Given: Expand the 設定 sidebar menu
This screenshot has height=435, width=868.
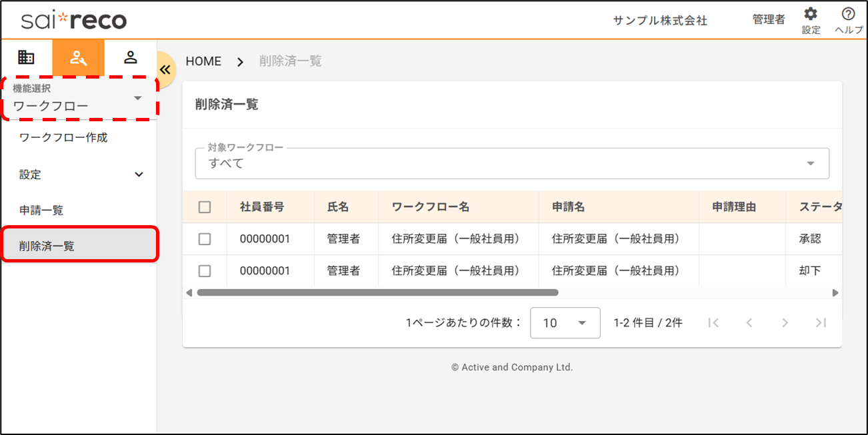Looking at the screenshot, I should point(80,175).
